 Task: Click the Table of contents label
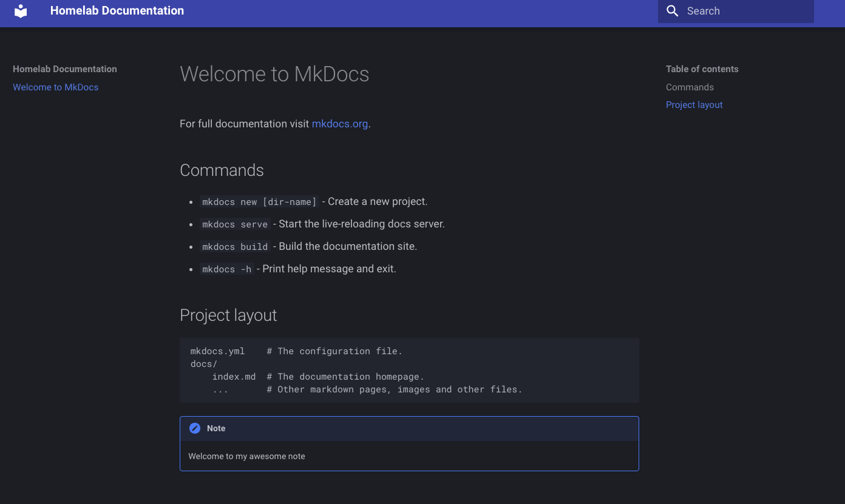coord(702,69)
